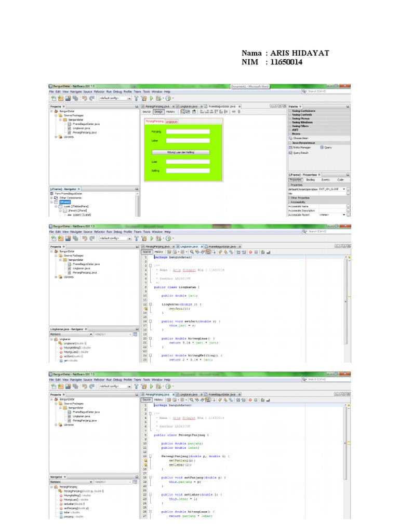Select Lingkaran tab in designed form

tap(172, 121)
